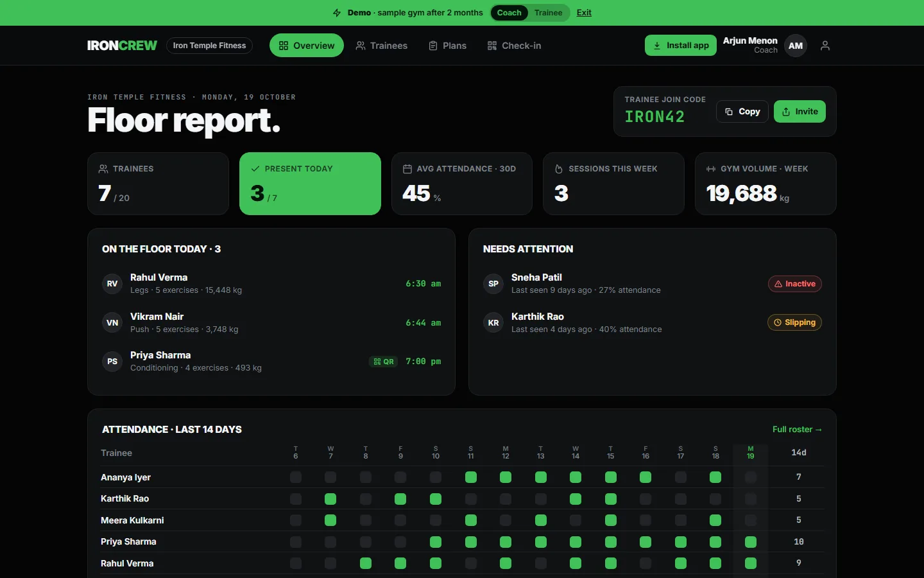Click Ananya Iyer's attendance cell for Sunday 11
The height and width of the screenshot is (578, 924).
471,477
